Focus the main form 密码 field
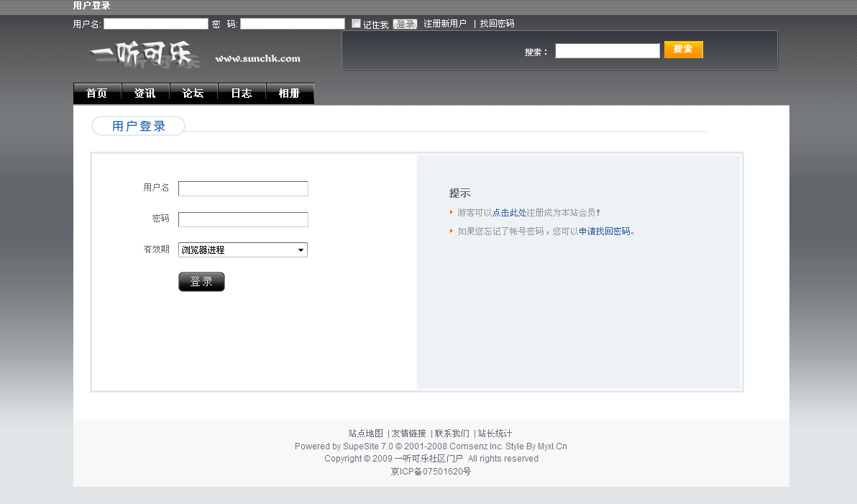This screenshot has width=857, height=504. [243, 220]
